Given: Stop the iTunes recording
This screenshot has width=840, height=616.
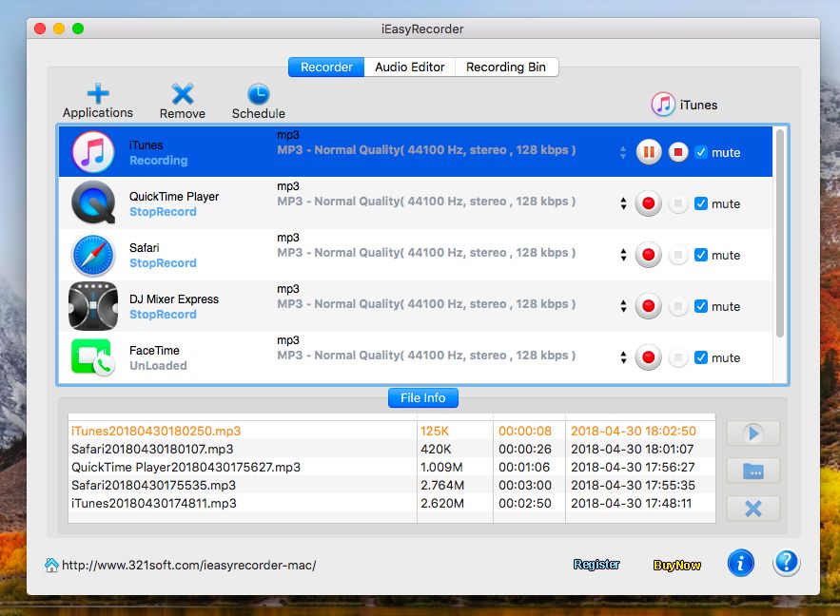Looking at the screenshot, I should [x=677, y=152].
